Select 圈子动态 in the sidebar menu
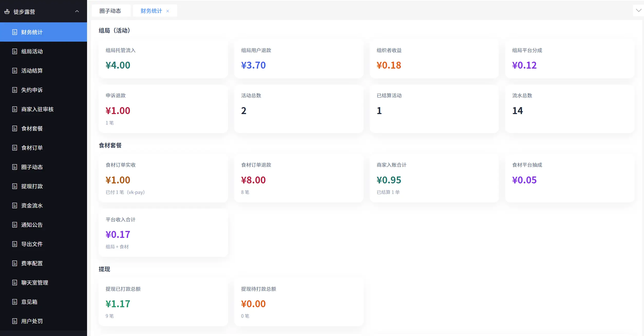The width and height of the screenshot is (644, 336). 43,167
